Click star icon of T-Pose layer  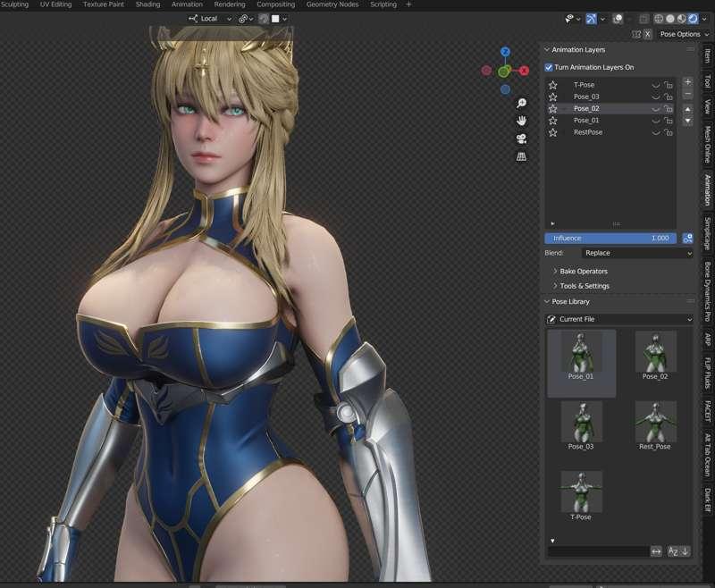point(553,85)
